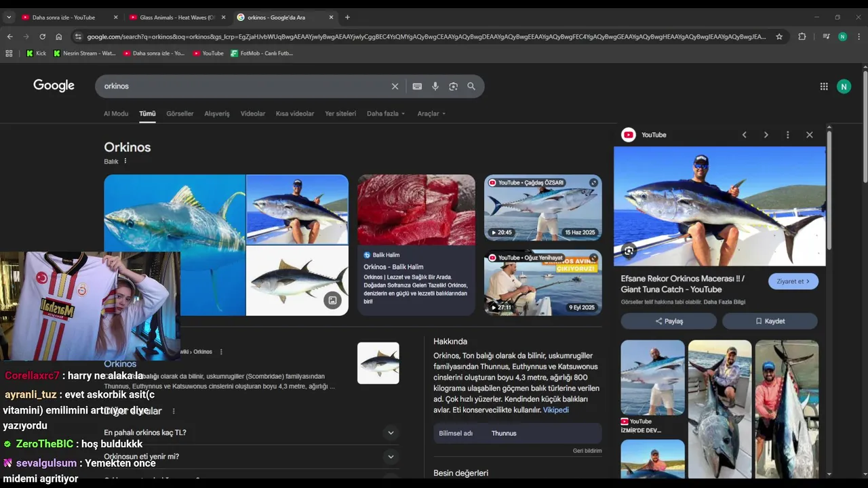Viewport: 868px width, 488px height.
Task: Select the Alışveriş tab
Action: pos(217,114)
